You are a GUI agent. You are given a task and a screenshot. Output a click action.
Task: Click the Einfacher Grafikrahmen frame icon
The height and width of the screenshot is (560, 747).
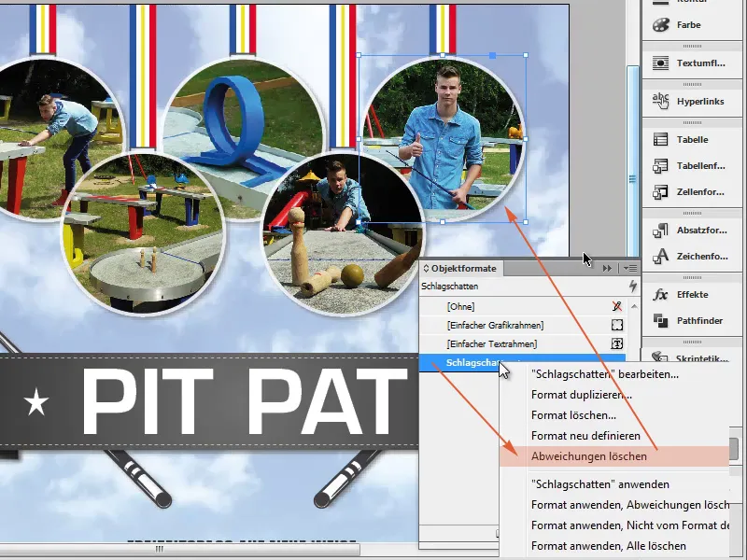point(617,325)
